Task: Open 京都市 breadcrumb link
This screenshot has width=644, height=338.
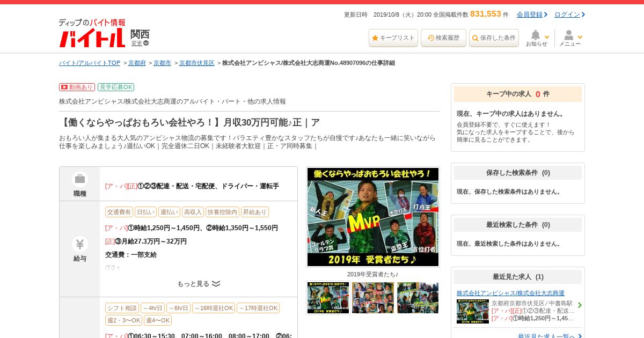Action: [x=162, y=63]
